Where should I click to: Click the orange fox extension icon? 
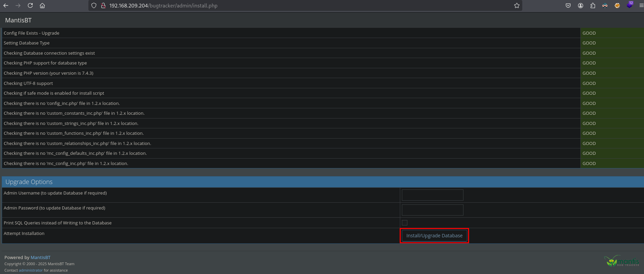(x=617, y=5)
